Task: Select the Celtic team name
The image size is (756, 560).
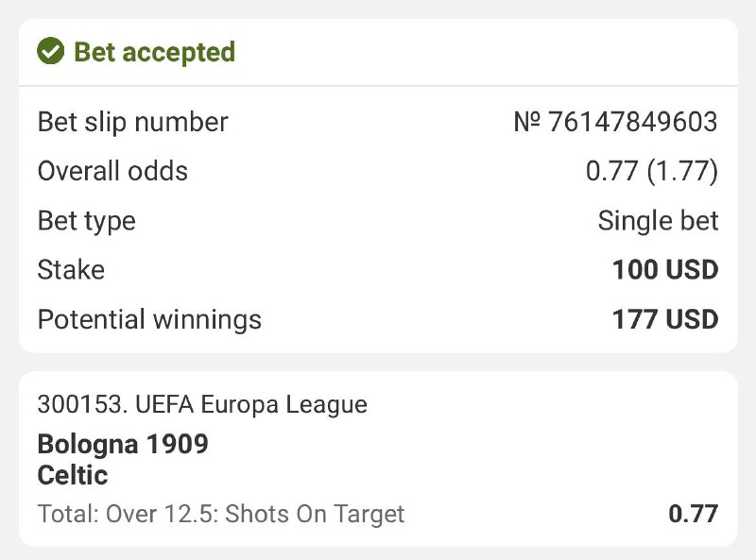Action: click(73, 474)
